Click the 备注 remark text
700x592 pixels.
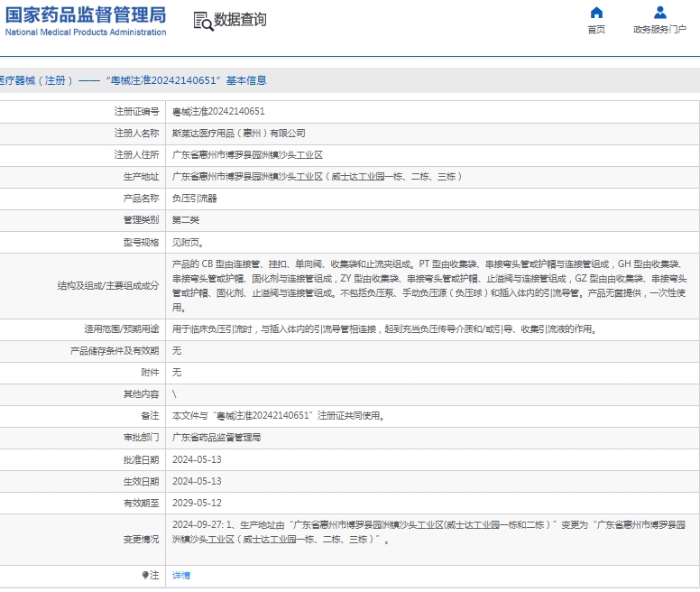tap(279, 416)
